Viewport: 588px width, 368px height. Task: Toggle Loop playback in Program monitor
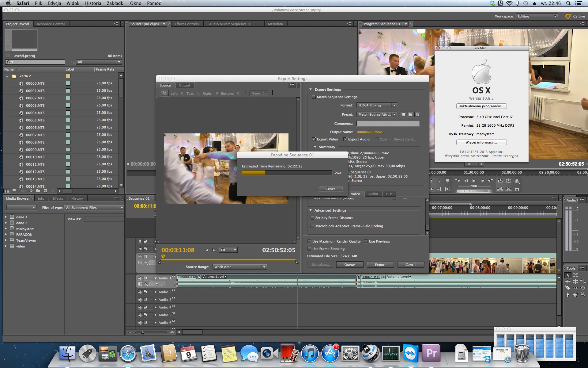pyautogui.click(x=500, y=181)
